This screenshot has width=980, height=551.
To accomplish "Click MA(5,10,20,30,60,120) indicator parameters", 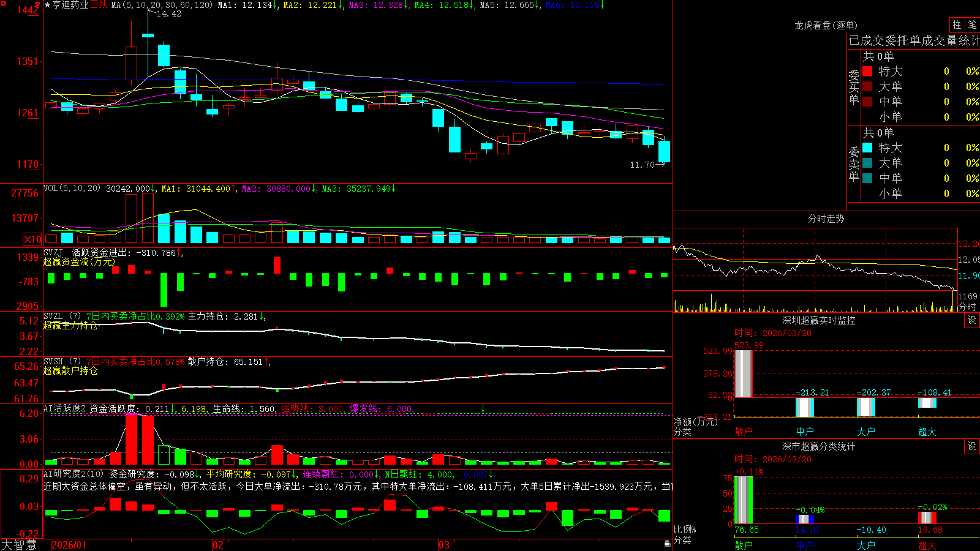I will coord(161,5).
